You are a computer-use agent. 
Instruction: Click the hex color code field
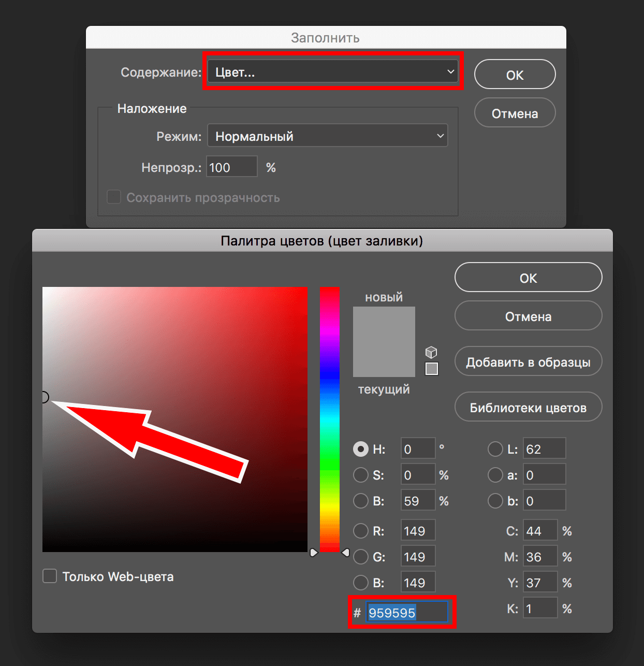click(x=406, y=613)
